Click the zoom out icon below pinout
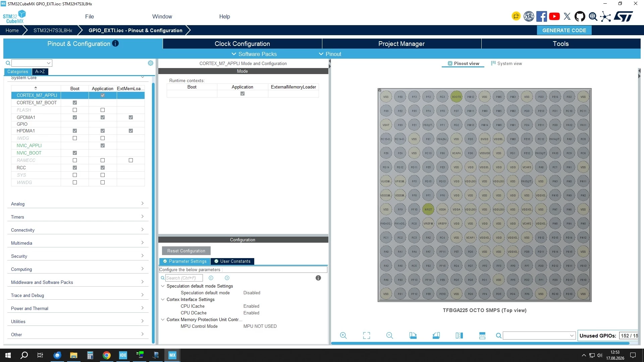Image resolution: width=644 pixels, height=362 pixels. [x=389, y=336]
